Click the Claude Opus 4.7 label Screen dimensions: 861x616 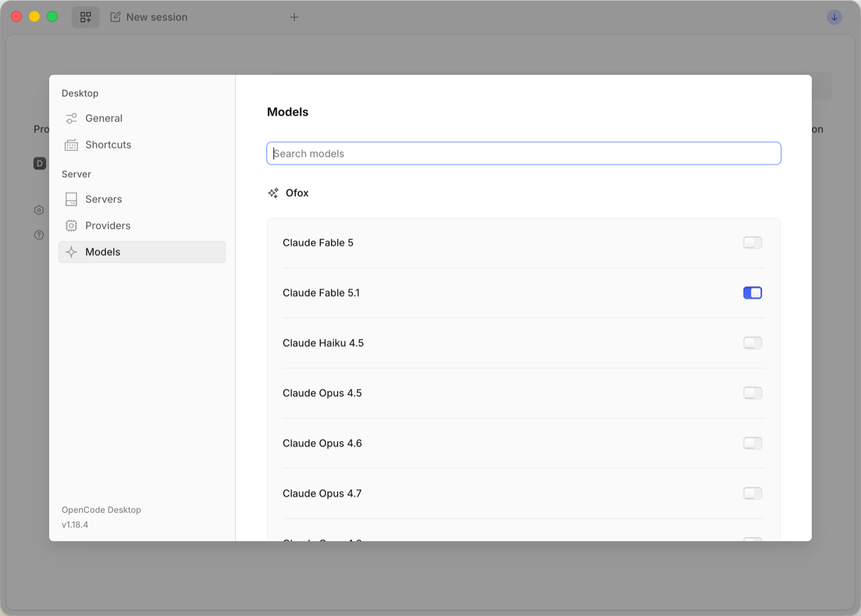pyautogui.click(x=322, y=493)
